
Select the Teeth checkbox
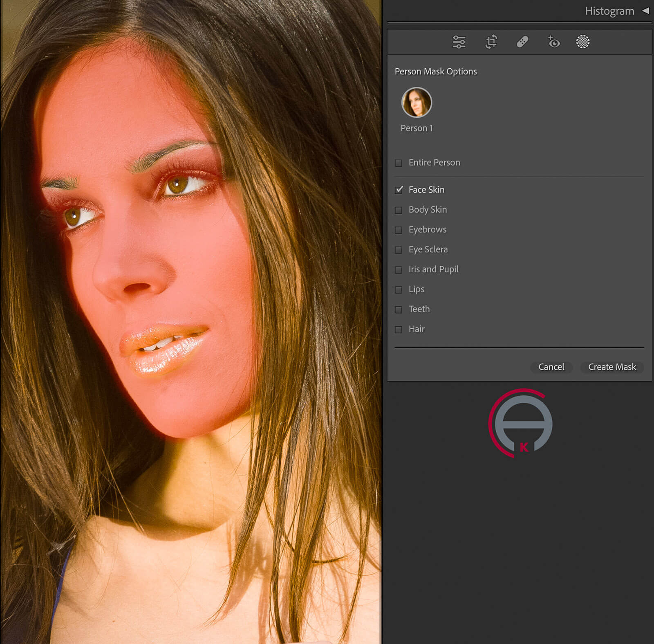399,310
